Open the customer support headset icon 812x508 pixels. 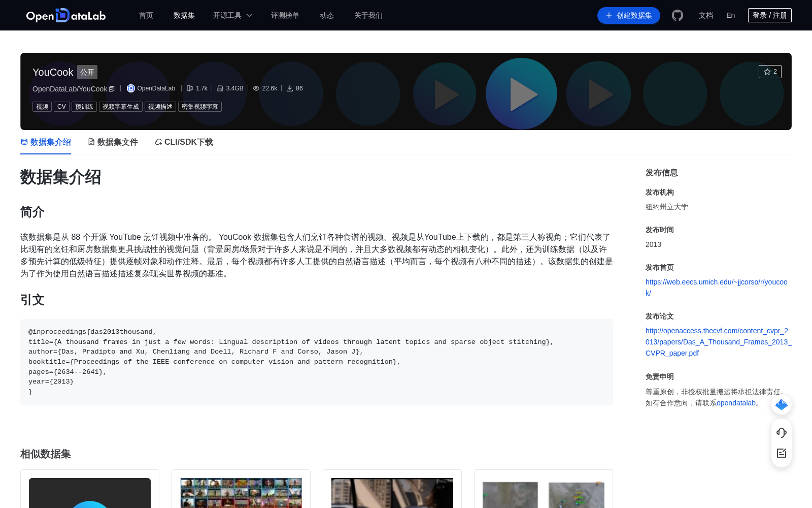782,432
